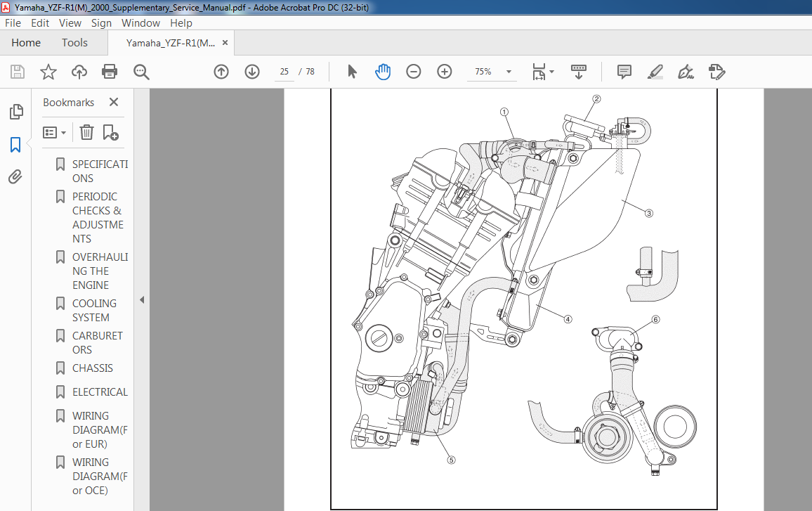Click the total pages 78 label
This screenshot has width=812, height=511.
310,72
